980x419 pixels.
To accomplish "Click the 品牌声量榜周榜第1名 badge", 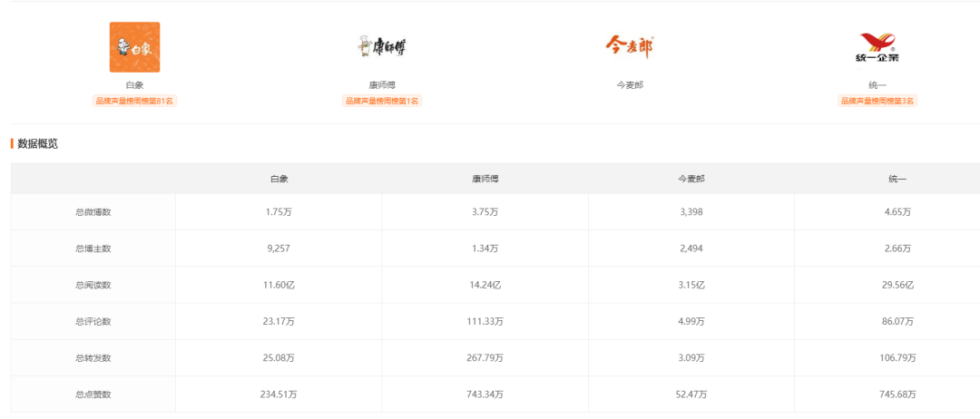I will pos(382,101).
